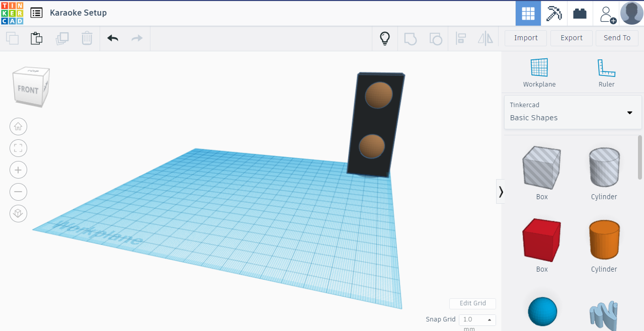Toggle show all lightbulb icon

(385, 38)
